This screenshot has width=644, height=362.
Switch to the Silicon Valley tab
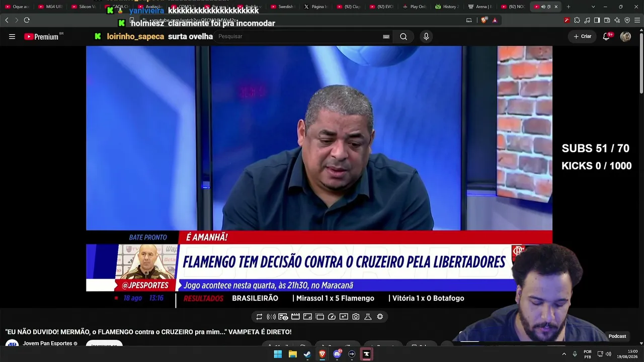point(84,7)
